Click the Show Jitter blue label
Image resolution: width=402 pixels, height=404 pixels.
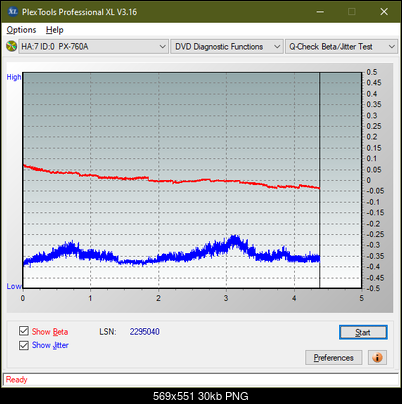[x=50, y=345]
